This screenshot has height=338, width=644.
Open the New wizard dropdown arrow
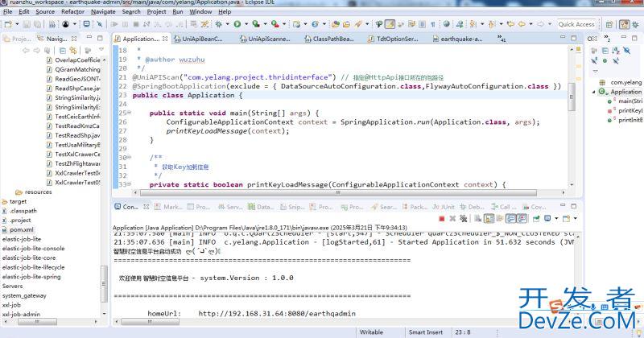[x=17, y=24]
